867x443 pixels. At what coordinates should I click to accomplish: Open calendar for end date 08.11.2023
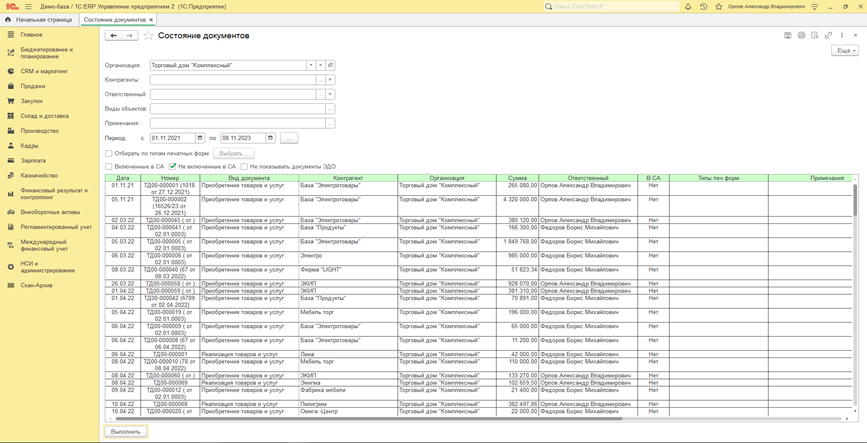coord(270,138)
